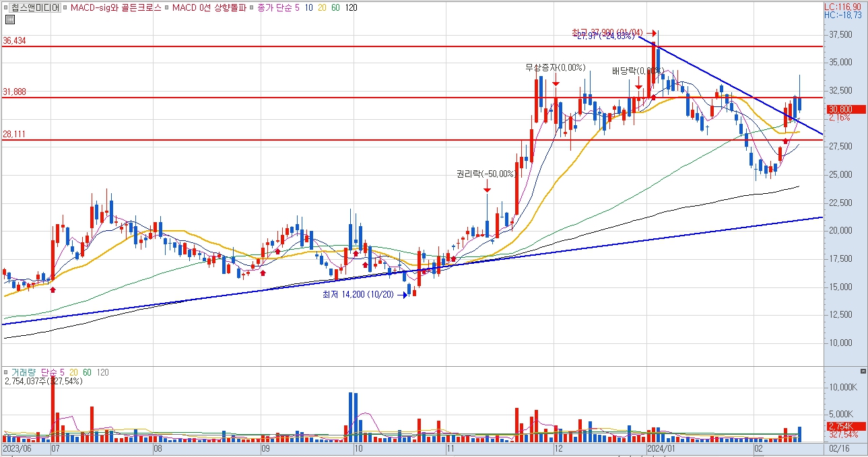Toggle marker square before 종가 단순 label

click(x=251, y=8)
